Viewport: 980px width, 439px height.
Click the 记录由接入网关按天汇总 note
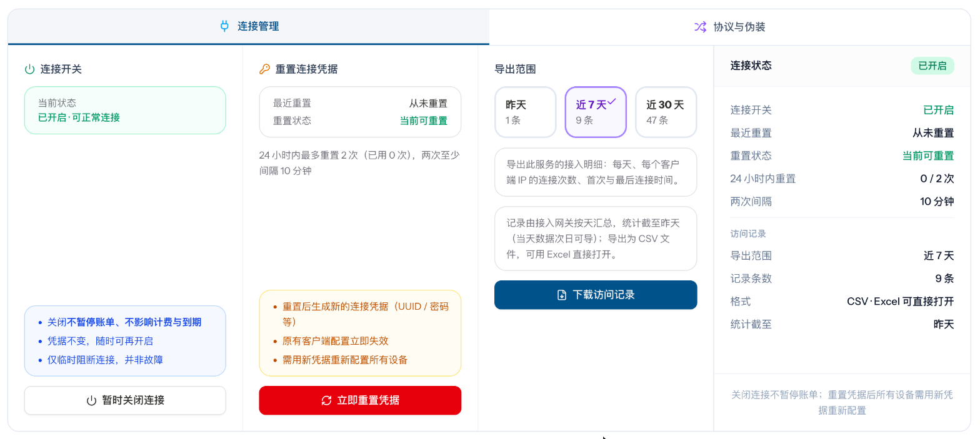click(596, 239)
